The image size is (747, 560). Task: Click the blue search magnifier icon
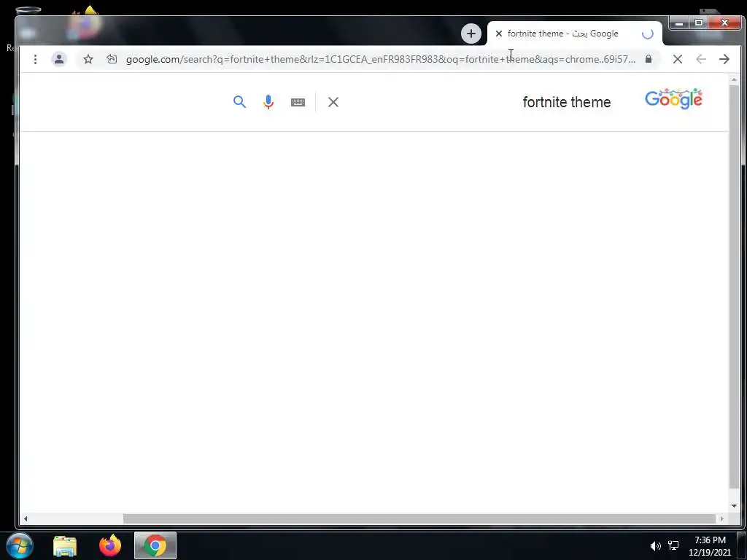tap(239, 102)
